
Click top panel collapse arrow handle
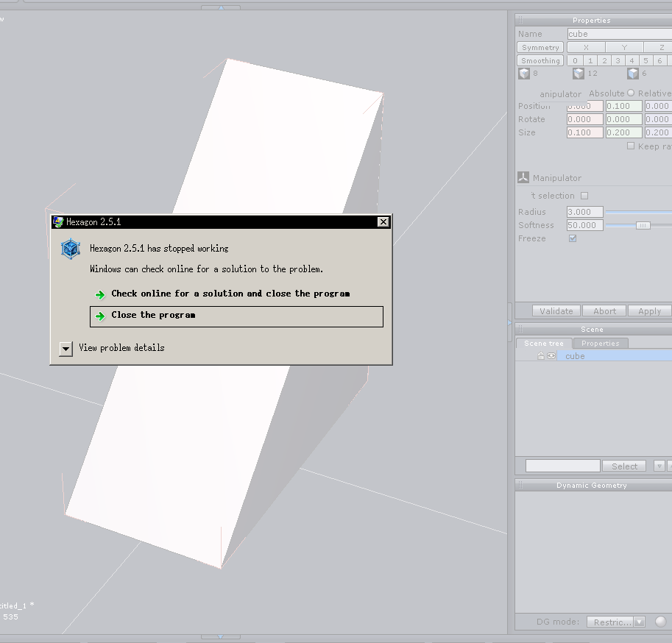tap(221, 7)
